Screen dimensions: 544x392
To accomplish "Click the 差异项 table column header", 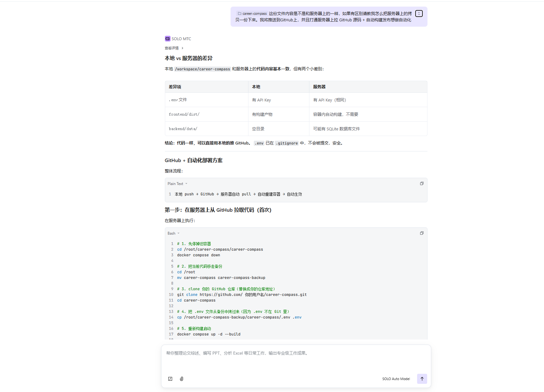I will [175, 87].
